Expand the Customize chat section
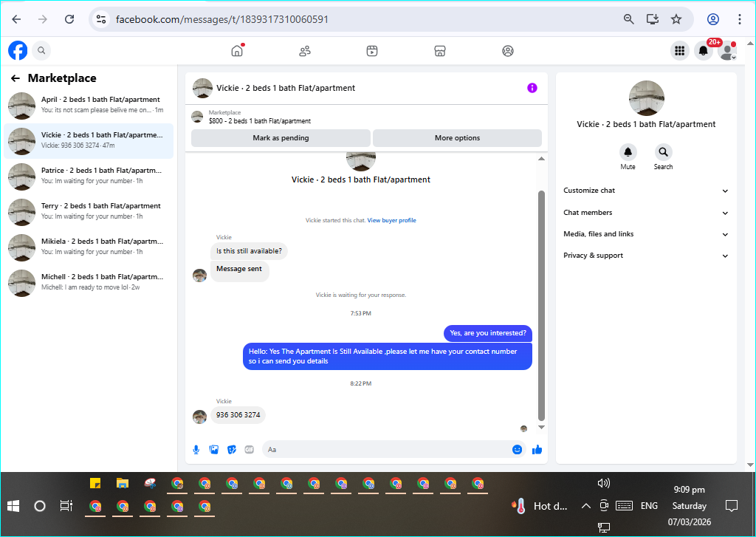This screenshot has width=756, height=537. coord(645,191)
